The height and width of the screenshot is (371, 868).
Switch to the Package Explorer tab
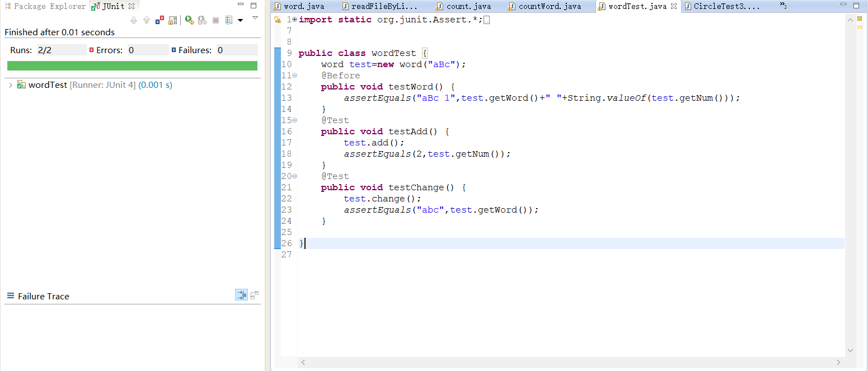(x=45, y=6)
